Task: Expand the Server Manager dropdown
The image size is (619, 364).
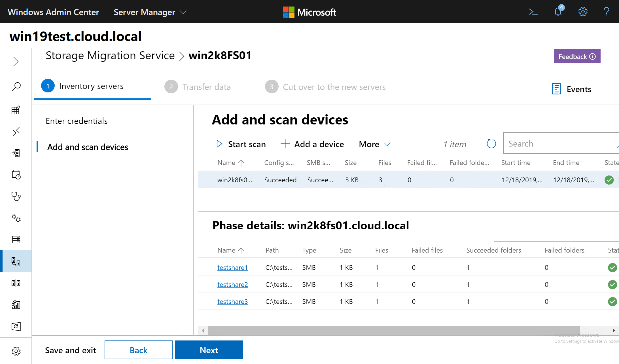Action: coord(150,12)
